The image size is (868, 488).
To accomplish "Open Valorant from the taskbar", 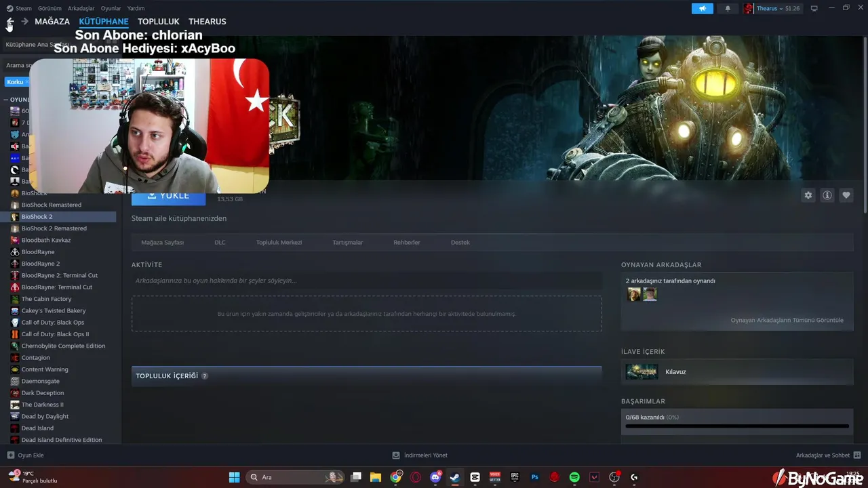I will [595, 477].
